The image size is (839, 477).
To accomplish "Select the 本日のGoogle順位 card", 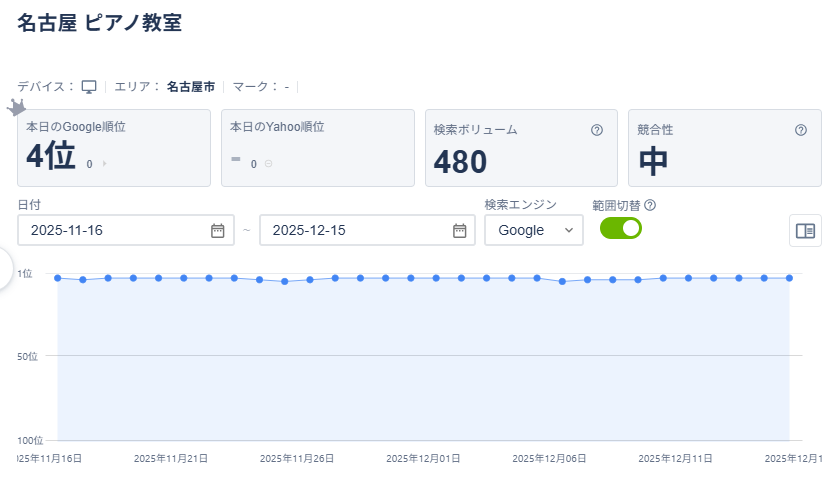I will [x=114, y=147].
